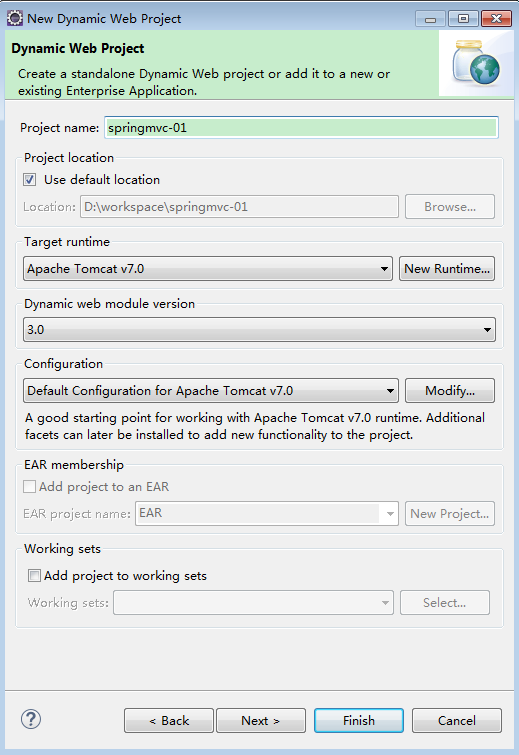Click the New Runtime... button
Viewport: 519px width, 755px height.
coord(447,269)
